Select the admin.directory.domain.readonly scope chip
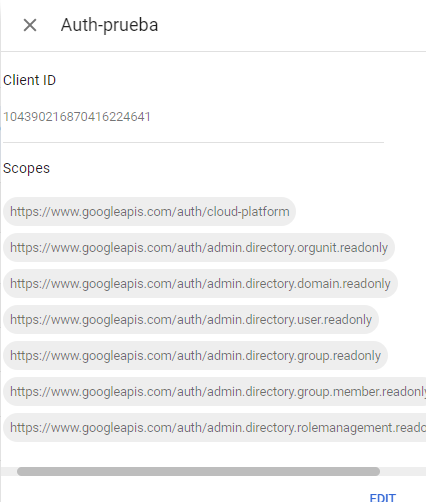Image resolution: width=426 pixels, height=502 pixels. [200, 284]
